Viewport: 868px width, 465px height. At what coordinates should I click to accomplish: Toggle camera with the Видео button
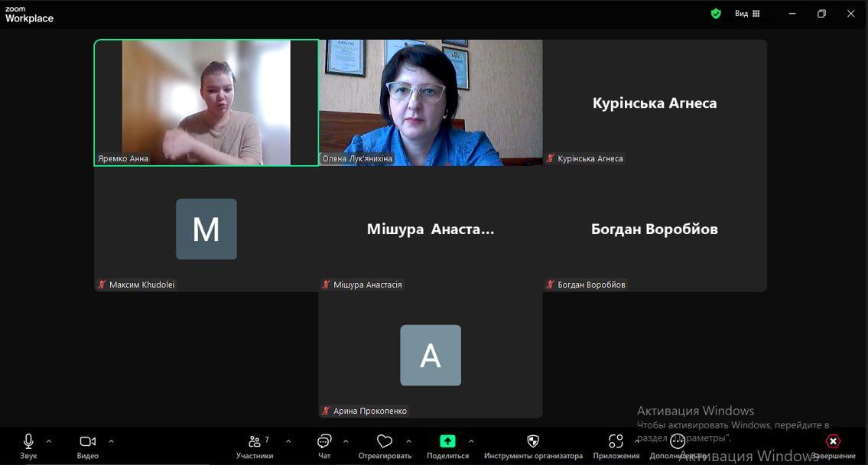[x=87, y=441]
